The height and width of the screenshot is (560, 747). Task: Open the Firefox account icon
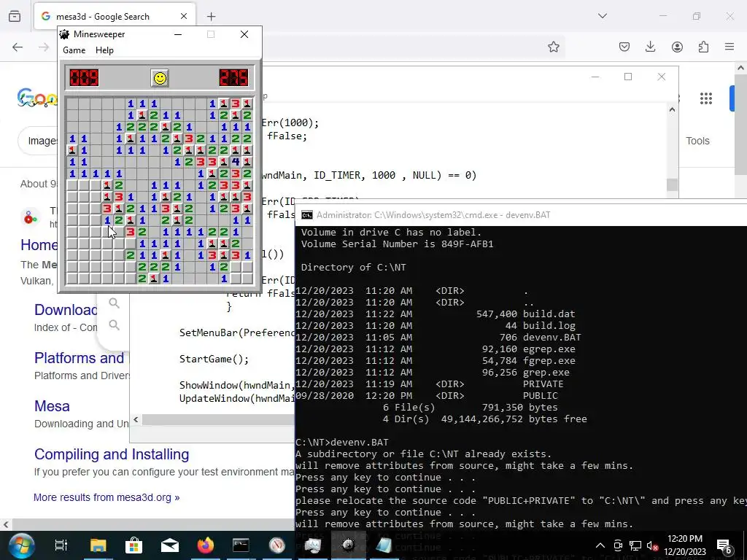pyautogui.click(x=677, y=47)
